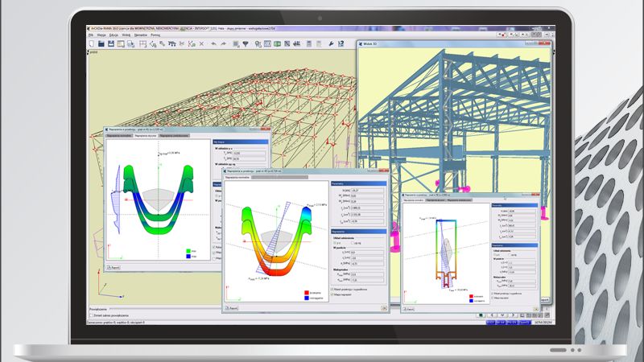Viewport: 644px width, 362px height.
Task: Click first blue status bar toggle at bottom right
Action: (490, 323)
